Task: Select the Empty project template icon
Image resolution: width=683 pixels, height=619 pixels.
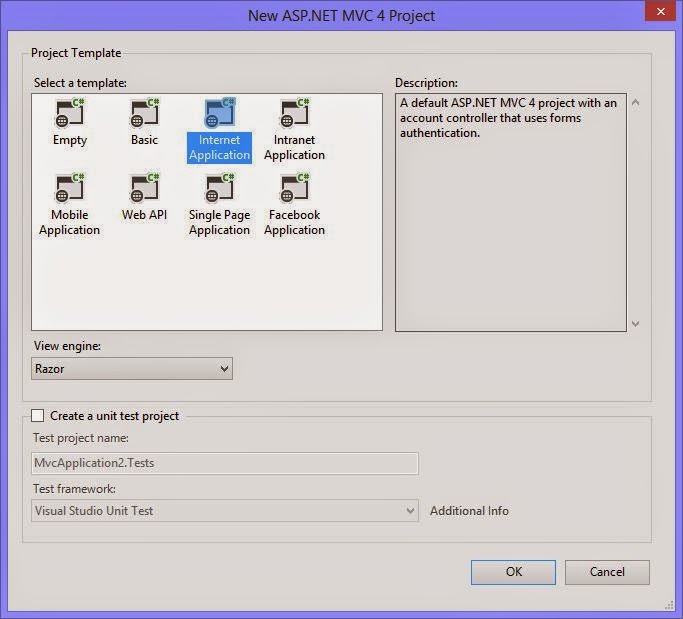Action: pyautogui.click(x=70, y=113)
